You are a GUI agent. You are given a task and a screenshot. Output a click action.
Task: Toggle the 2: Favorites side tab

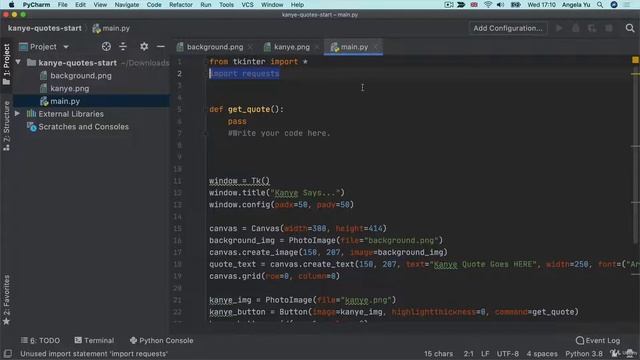[6, 300]
